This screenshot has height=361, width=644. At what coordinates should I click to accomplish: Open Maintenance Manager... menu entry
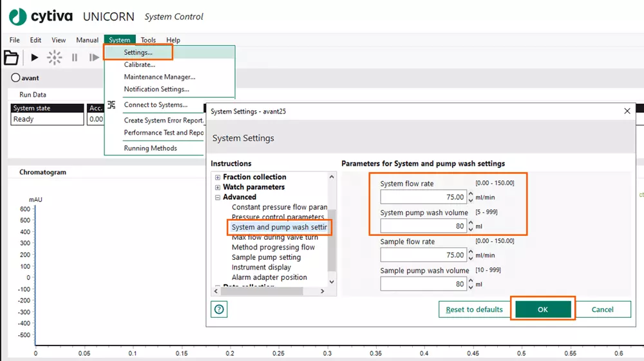159,77
